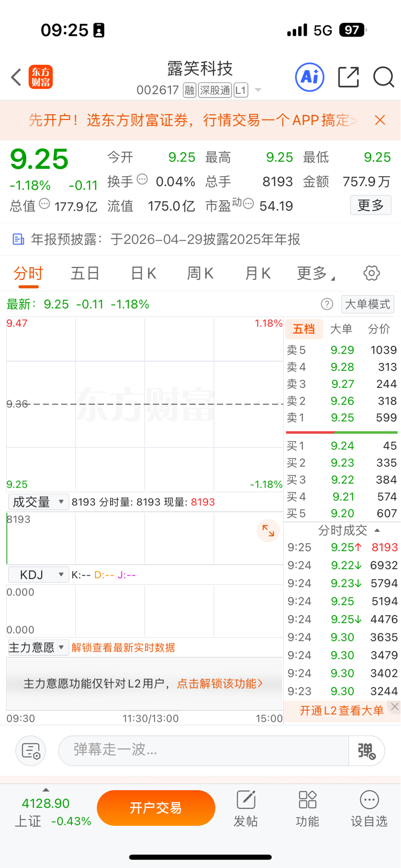This screenshot has height=868, width=401.
Task: Tap the 发帖 post icon
Action: (246, 809)
